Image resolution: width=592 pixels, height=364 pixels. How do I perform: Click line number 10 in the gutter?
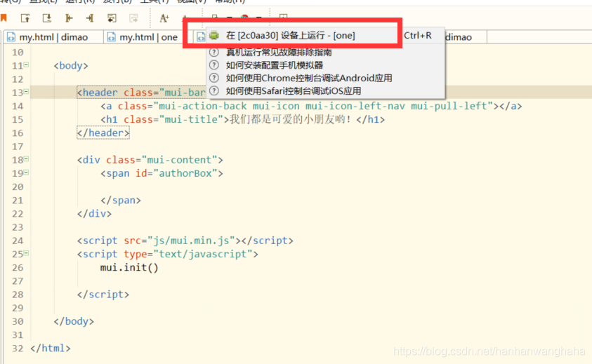click(18, 53)
